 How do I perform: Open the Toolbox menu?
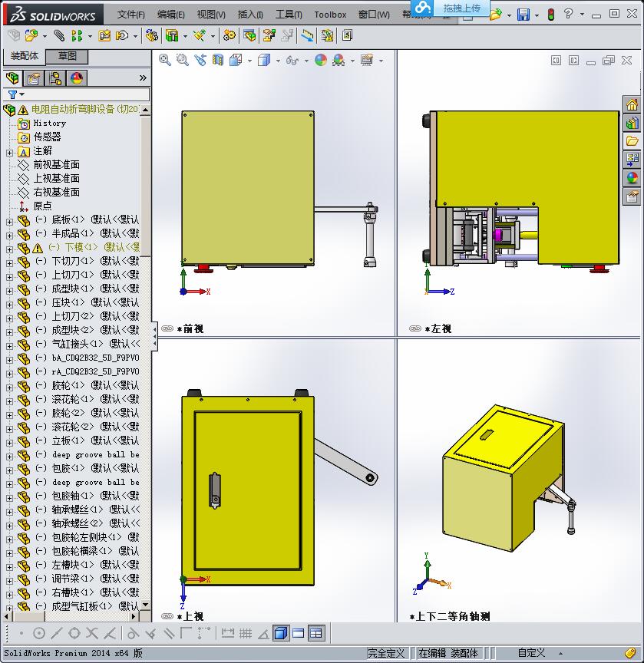[330, 15]
